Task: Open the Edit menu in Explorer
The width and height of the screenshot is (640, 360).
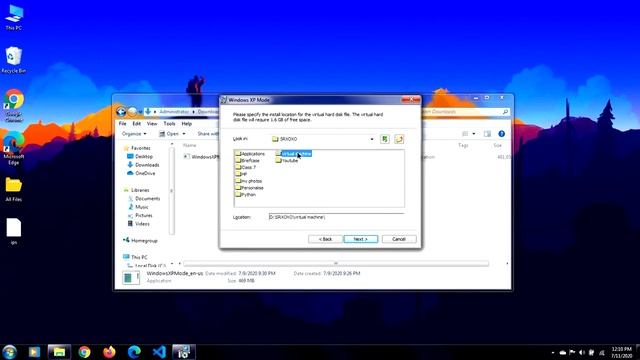Action: tap(136, 124)
